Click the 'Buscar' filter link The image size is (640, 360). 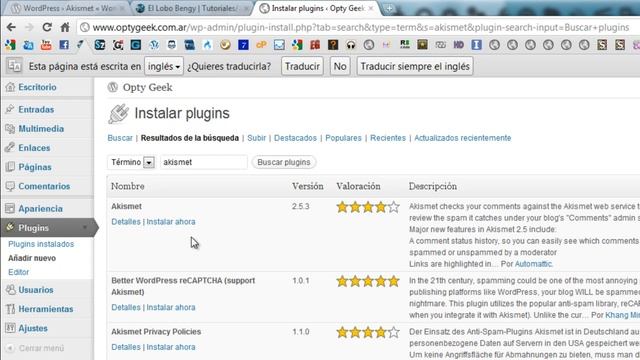120,138
